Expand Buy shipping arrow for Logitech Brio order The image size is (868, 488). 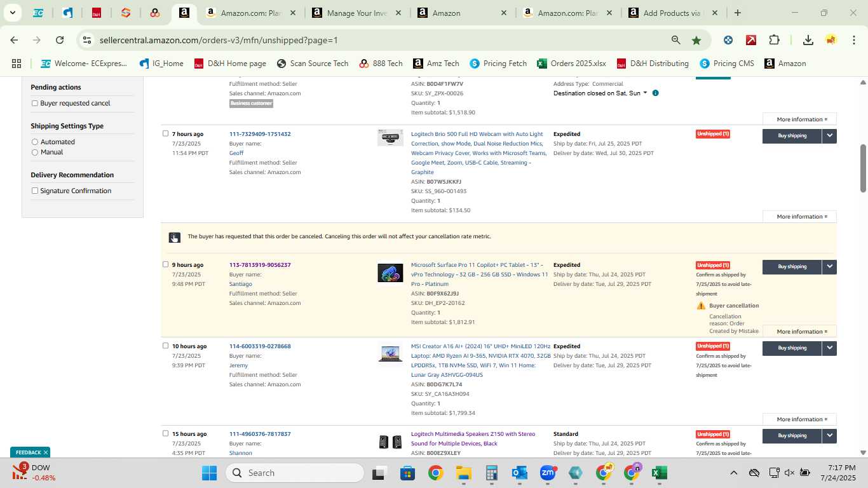(x=829, y=135)
